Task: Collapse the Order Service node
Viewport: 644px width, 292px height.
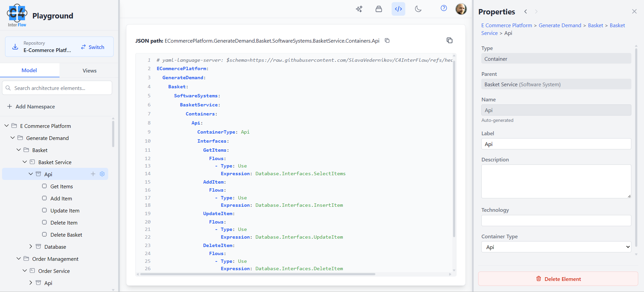Action: tap(25, 271)
